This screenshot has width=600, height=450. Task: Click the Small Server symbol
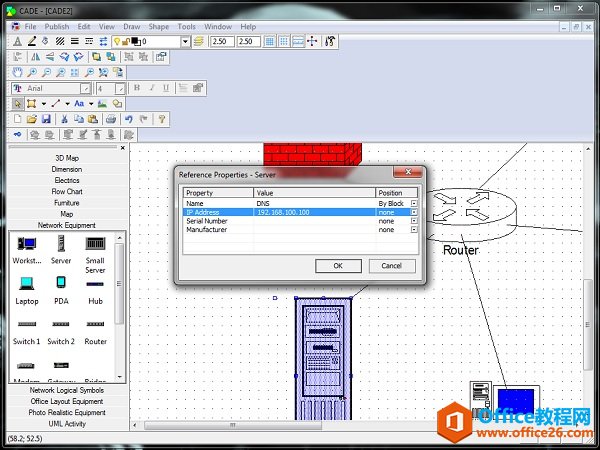(95, 244)
